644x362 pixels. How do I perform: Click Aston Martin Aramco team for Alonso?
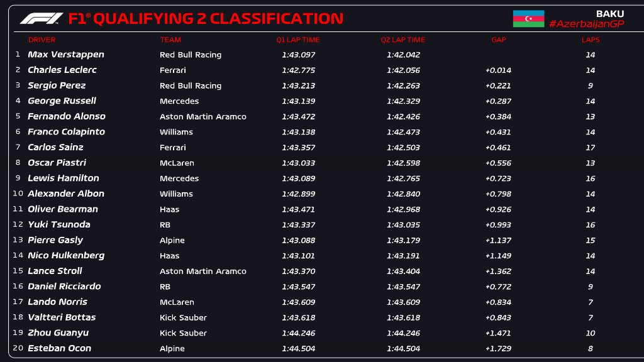203,116
